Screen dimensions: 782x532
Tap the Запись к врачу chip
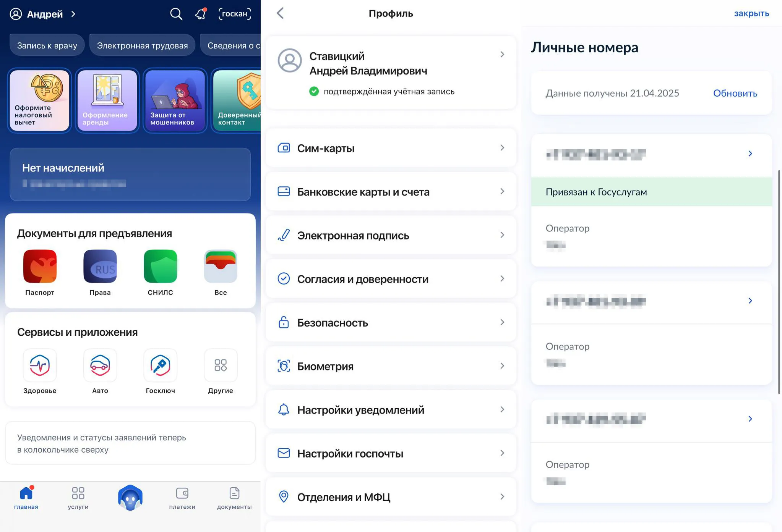(x=47, y=45)
